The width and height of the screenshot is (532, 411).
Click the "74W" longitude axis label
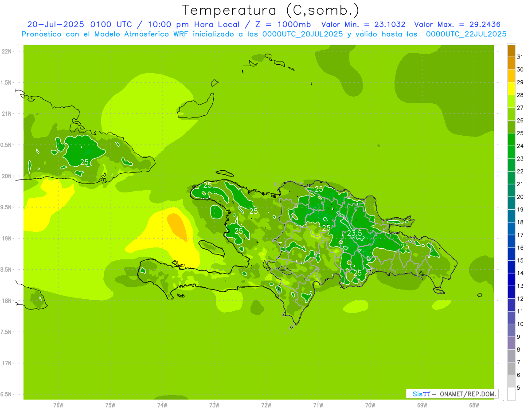[x=162, y=405]
